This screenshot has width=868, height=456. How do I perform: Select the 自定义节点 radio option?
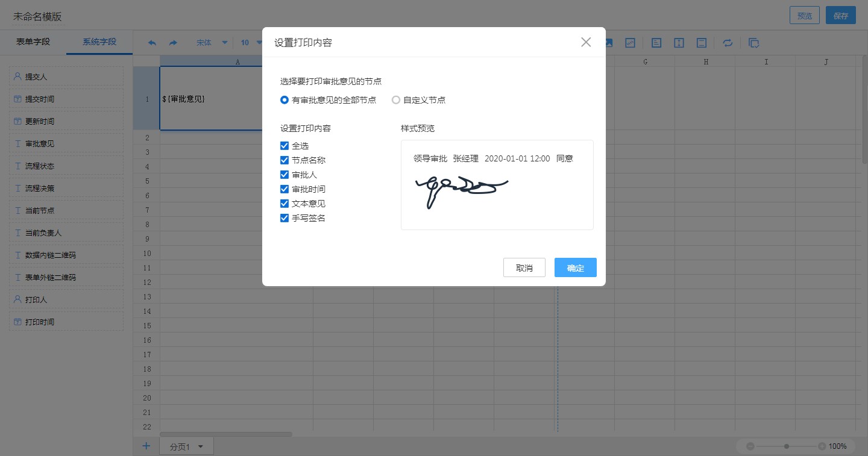(396, 100)
